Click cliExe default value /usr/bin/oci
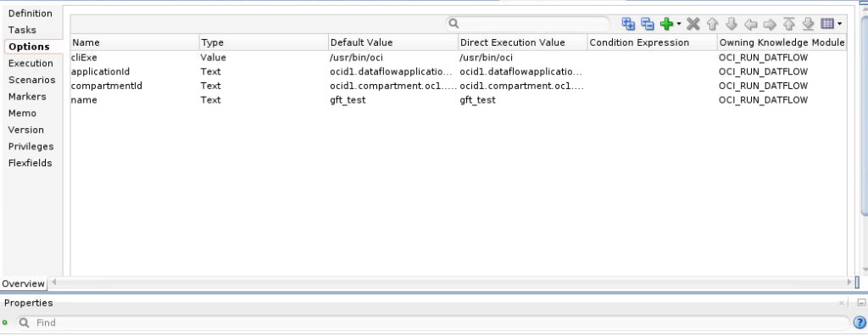 [357, 57]
